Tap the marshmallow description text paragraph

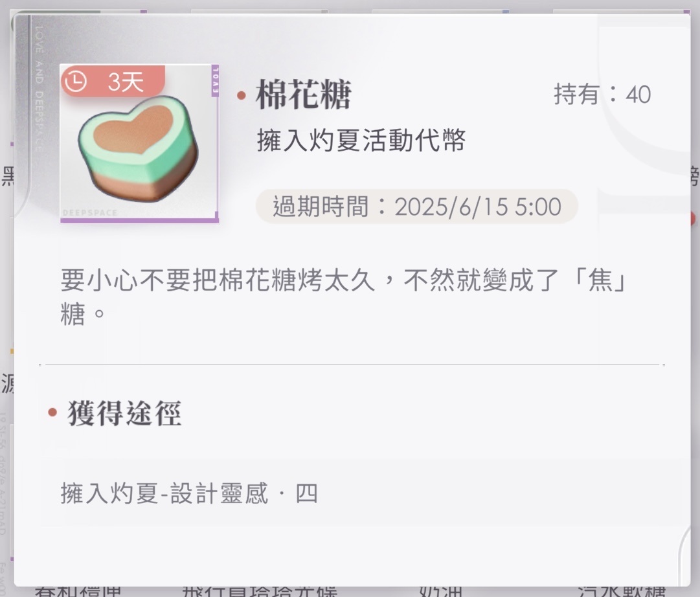pyautogui.click(x=343, y=297)
